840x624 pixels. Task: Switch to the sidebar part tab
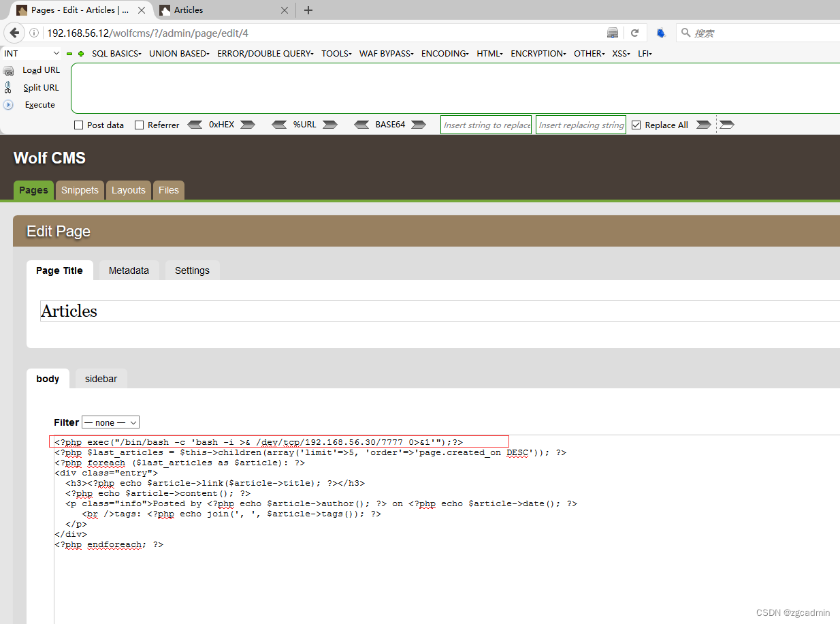[x=101, y=379]
